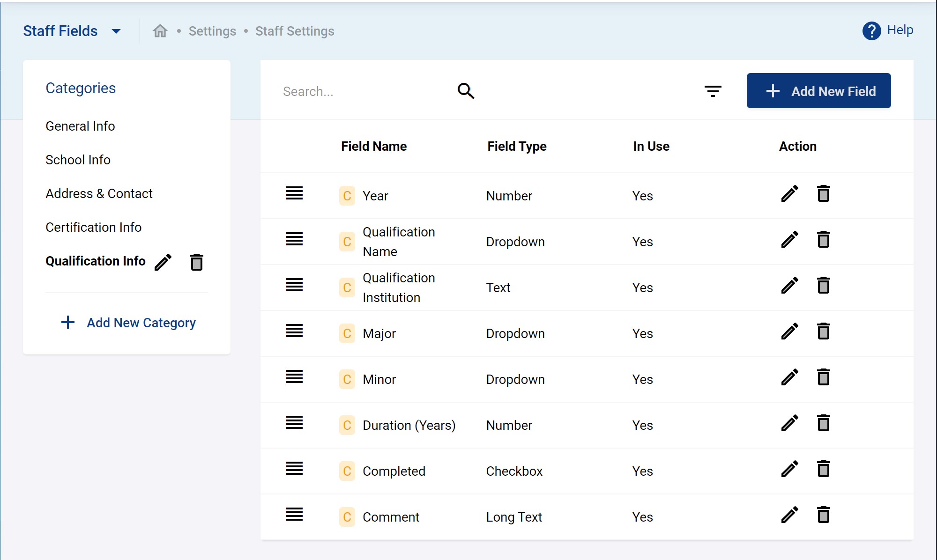Expand the Staff Fields dropdown arrow

click(x=116, y=31)
